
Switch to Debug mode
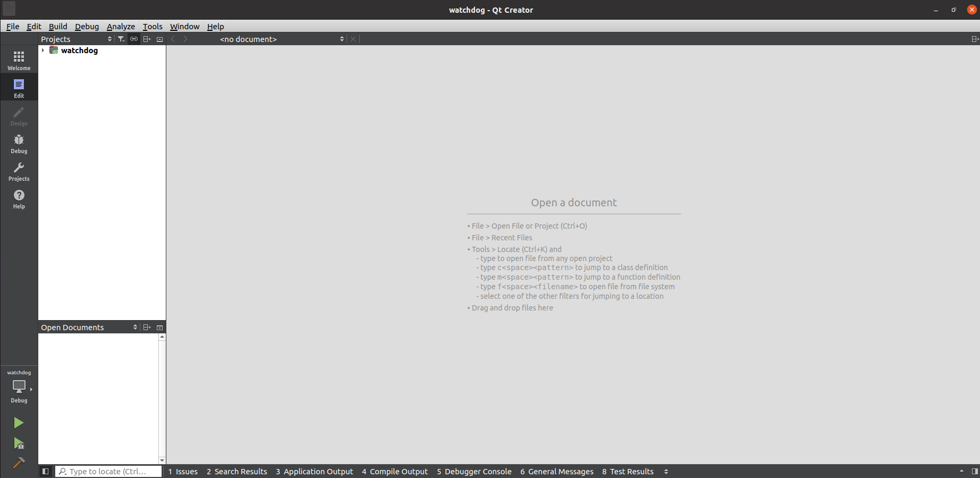[x=19, y=142]
